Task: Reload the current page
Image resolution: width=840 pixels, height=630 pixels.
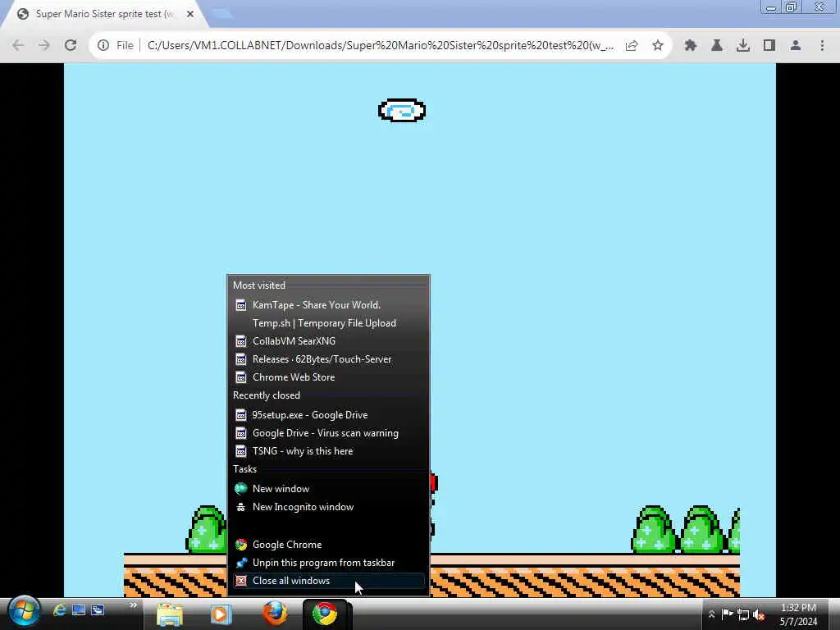Action: 71,46
